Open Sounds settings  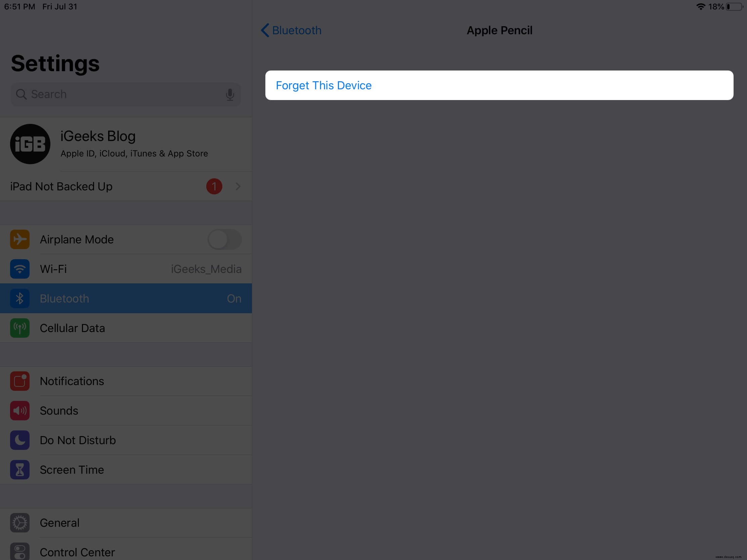126,411
